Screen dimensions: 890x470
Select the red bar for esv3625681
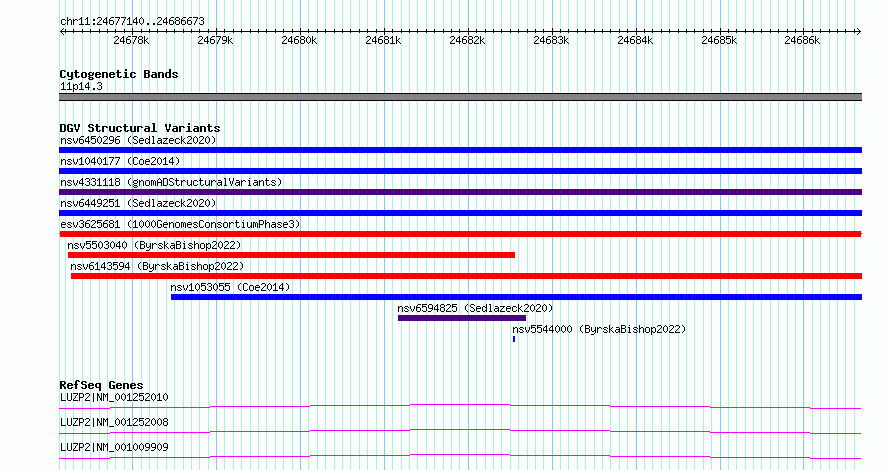coord(460,234)
